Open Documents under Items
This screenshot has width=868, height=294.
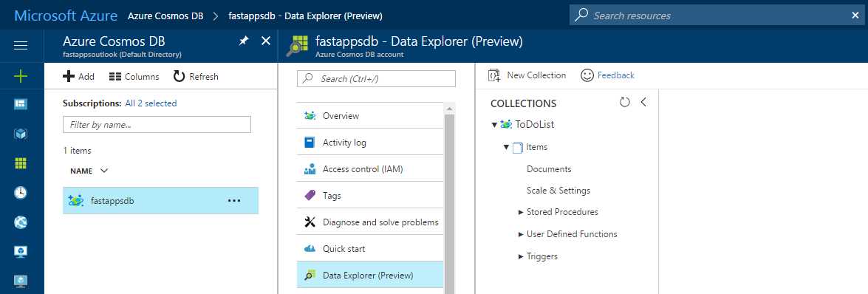tap(549, 169)
